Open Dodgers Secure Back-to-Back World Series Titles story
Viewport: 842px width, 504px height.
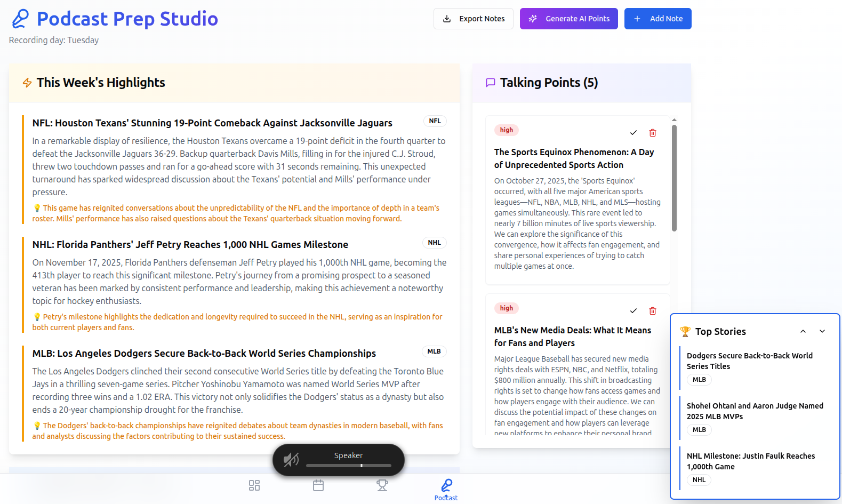click(x=750, y=361)
